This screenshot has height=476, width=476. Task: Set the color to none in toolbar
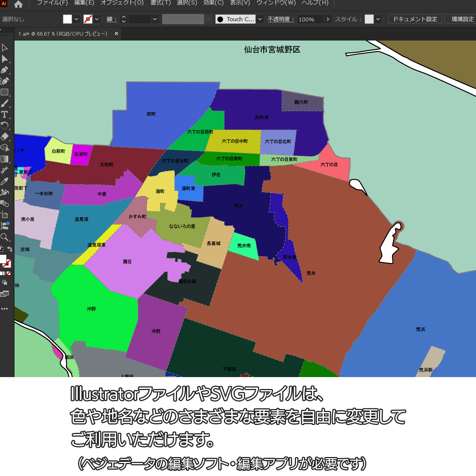coord(9,273)
